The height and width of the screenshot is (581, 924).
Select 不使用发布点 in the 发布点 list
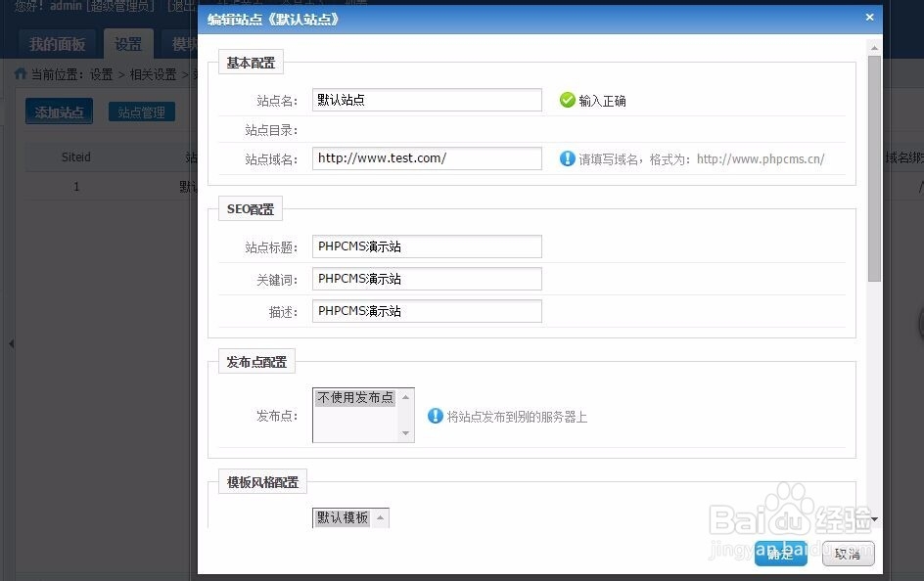click(355, 397)
